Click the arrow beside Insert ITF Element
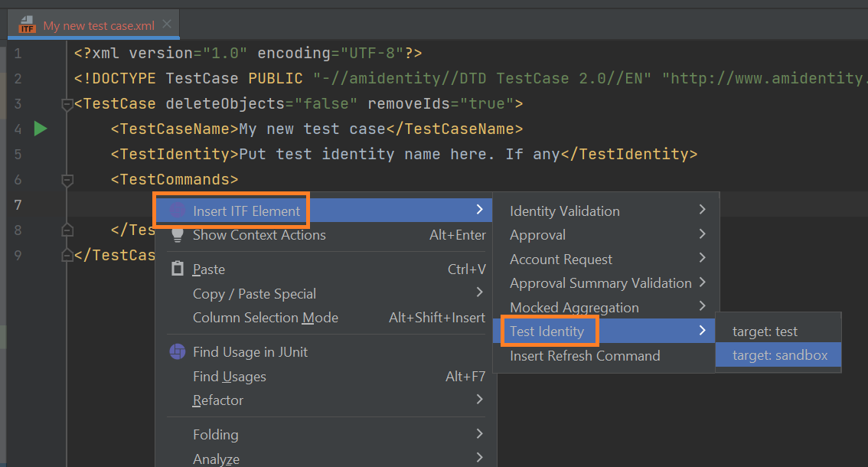The image size is (868, 467). (479, 210)
